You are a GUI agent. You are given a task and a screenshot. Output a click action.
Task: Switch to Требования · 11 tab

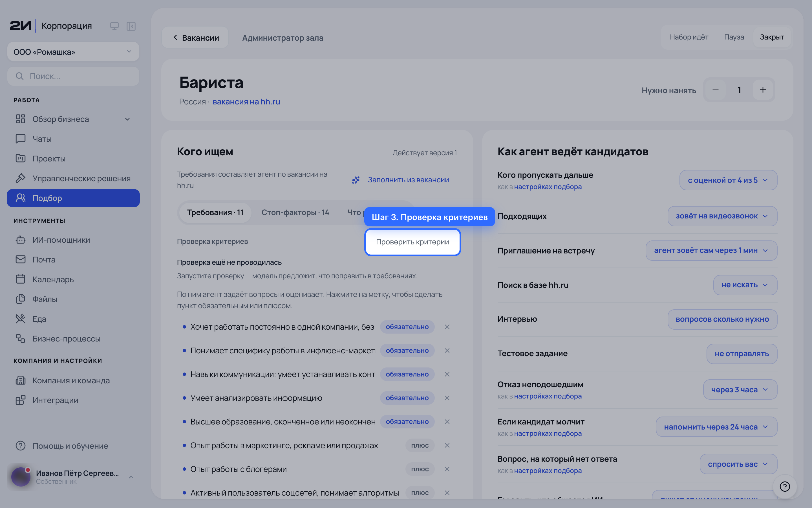[215, 213]
